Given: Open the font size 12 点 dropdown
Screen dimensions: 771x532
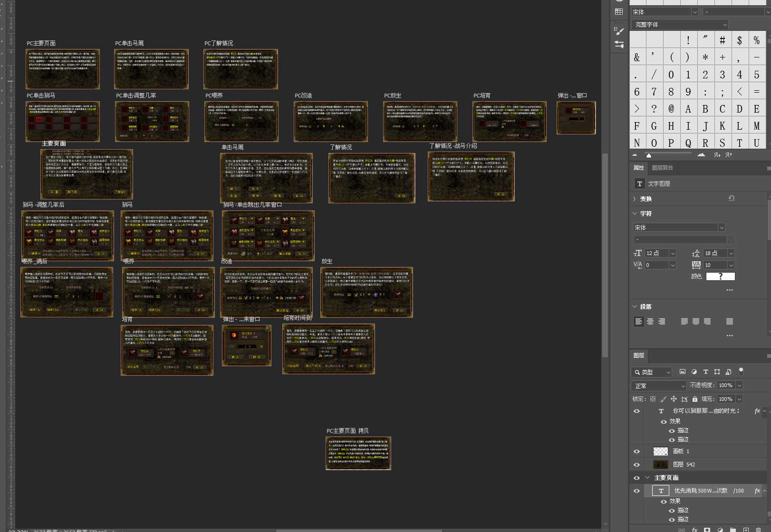Looking at the screenshot, I should tap(673, 253).
